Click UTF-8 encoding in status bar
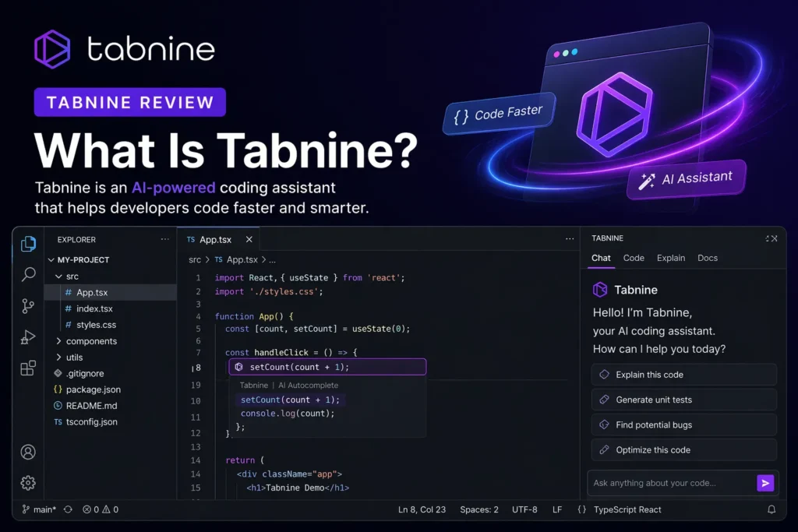The image size is (798, 532). 524,509
